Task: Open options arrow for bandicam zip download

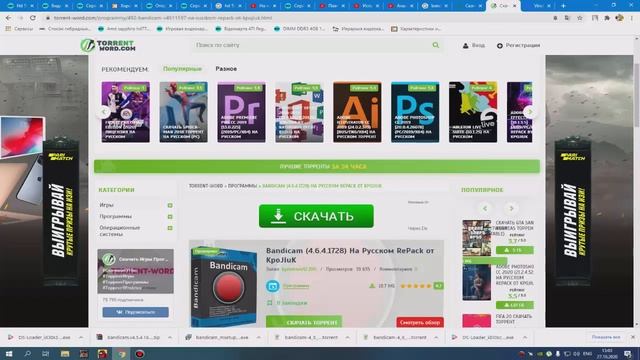Action: point(170,338)
